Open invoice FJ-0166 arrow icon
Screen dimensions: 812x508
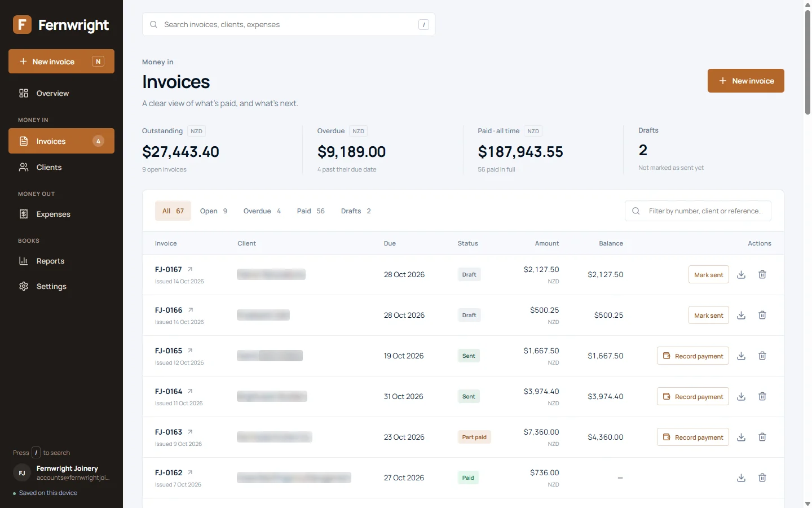191,310
